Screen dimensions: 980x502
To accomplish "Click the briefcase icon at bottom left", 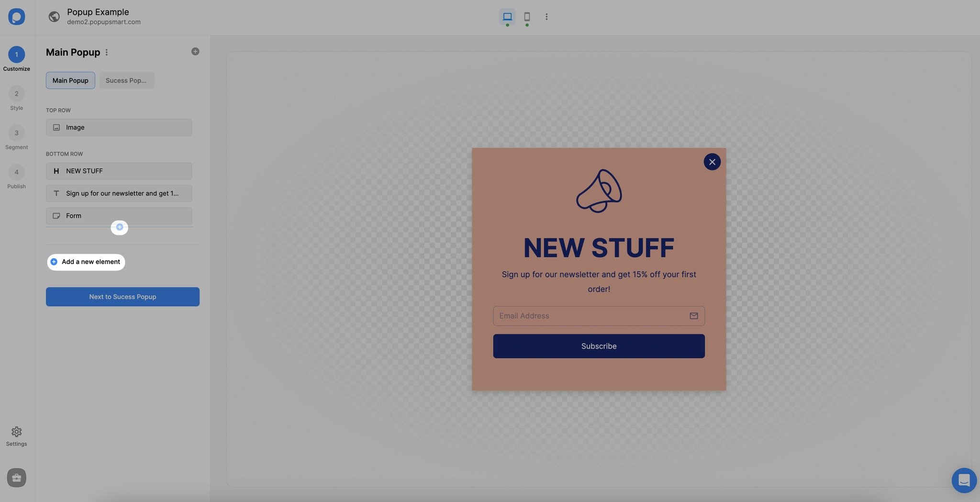I will click(x=16, y=477).
